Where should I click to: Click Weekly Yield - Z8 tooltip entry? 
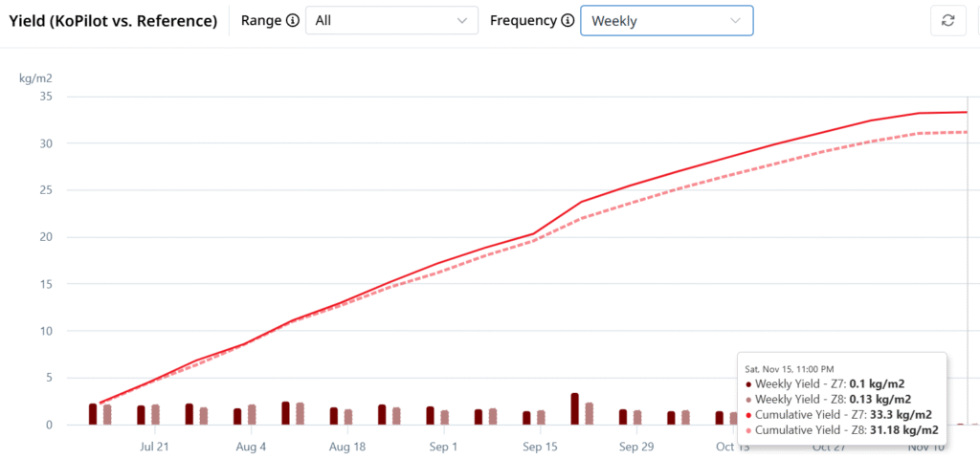pos(833,399)
